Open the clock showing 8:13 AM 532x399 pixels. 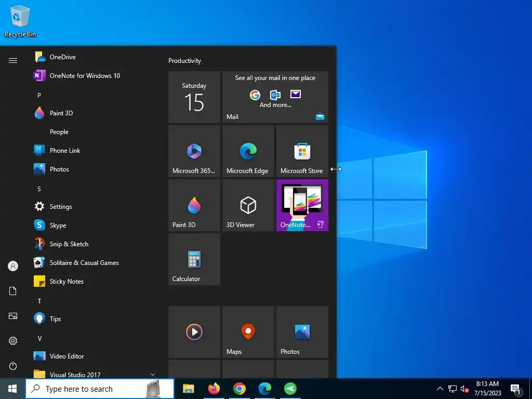(x=487, y=389)
